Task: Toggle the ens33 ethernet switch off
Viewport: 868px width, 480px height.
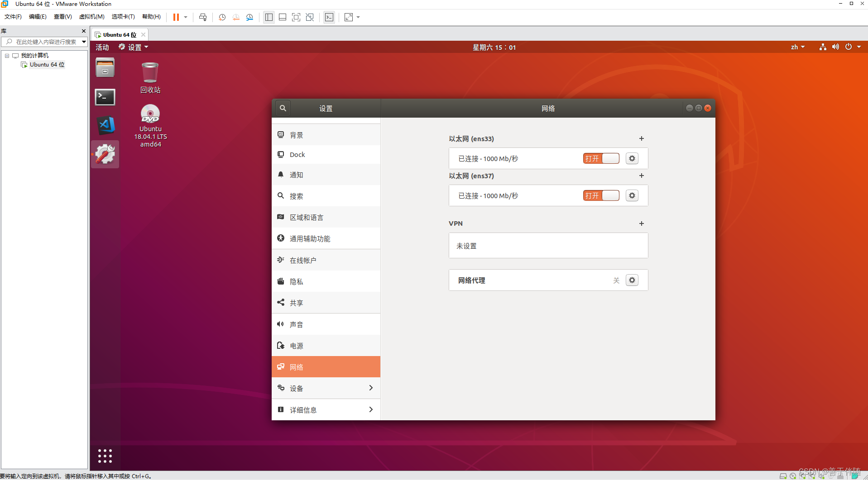Action: click(x=601, y=158)
